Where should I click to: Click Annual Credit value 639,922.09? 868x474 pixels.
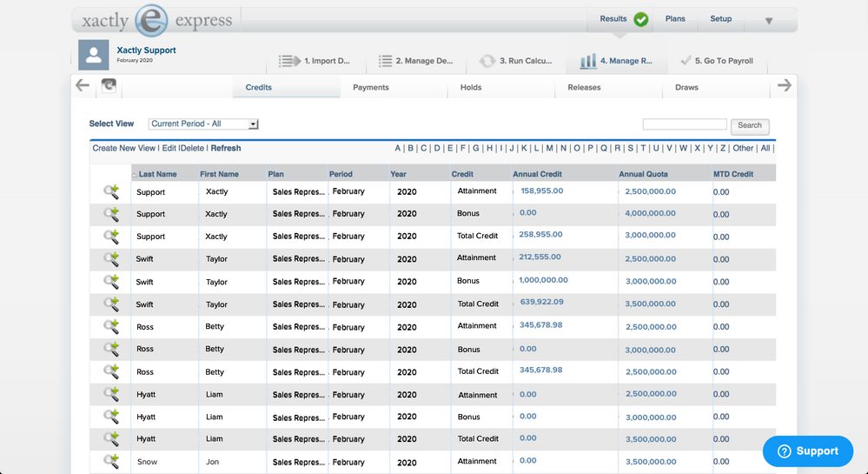coord(542,302)
